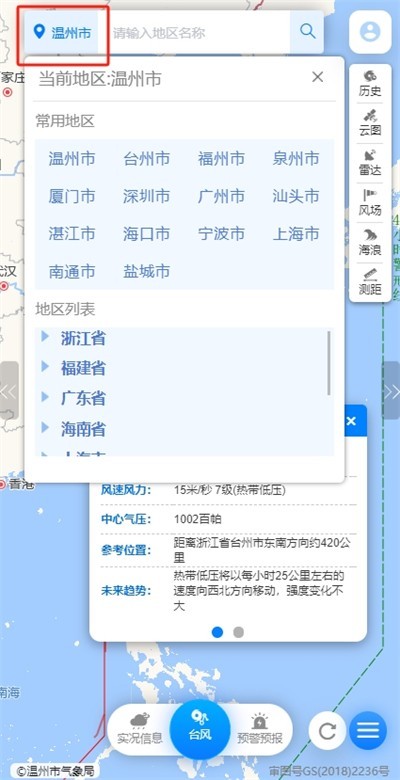This screenshot has height=780, width=400.
Task: Choose 福州市 from common regions
Action: click(221, 159)
